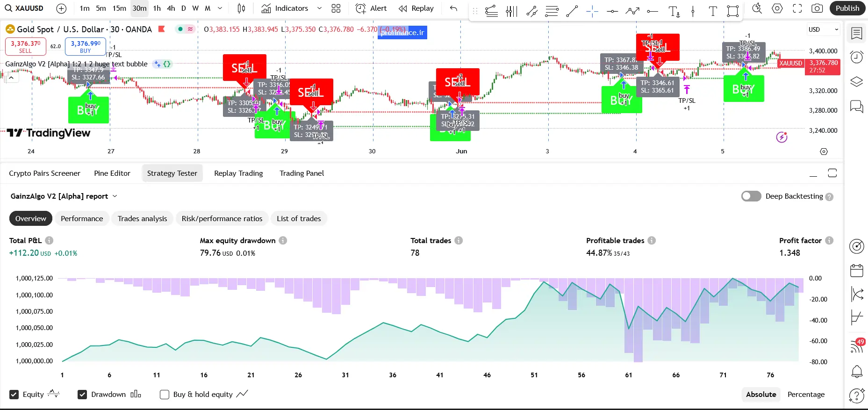Expand the timeframe interval dropdown arrow
This screenshot has width=868, height=410.
(x=220, y=8)
